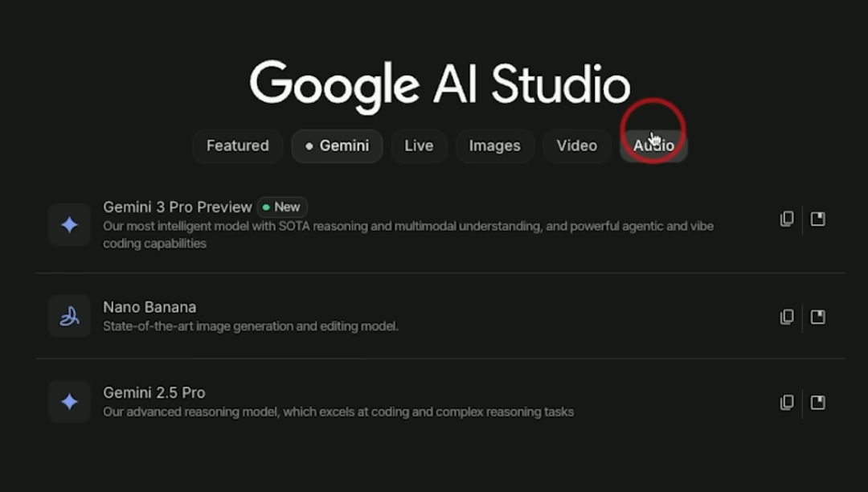
Task: Click the docs icon for Gemini 2.5 Pro
Action: tap(817, 403)
